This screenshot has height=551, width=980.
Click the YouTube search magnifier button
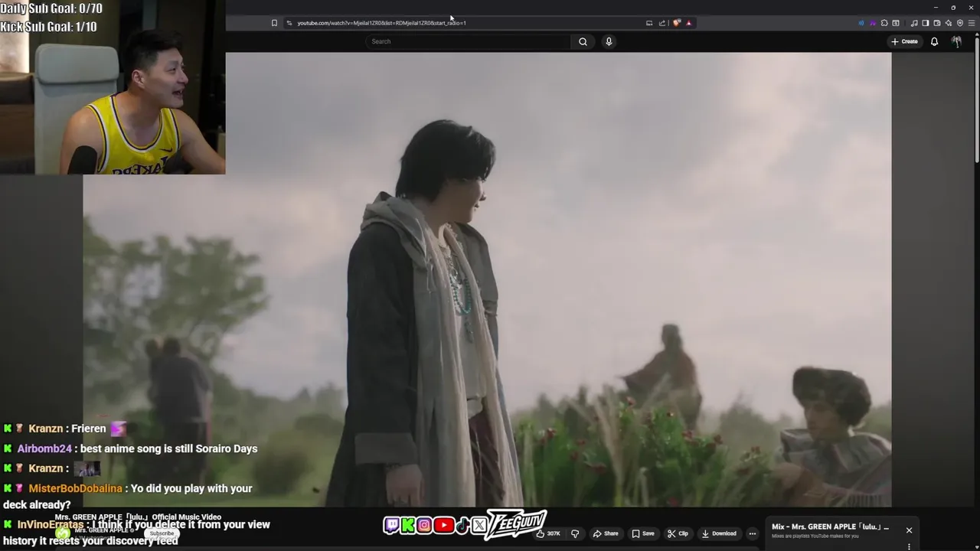click(583, 41)
